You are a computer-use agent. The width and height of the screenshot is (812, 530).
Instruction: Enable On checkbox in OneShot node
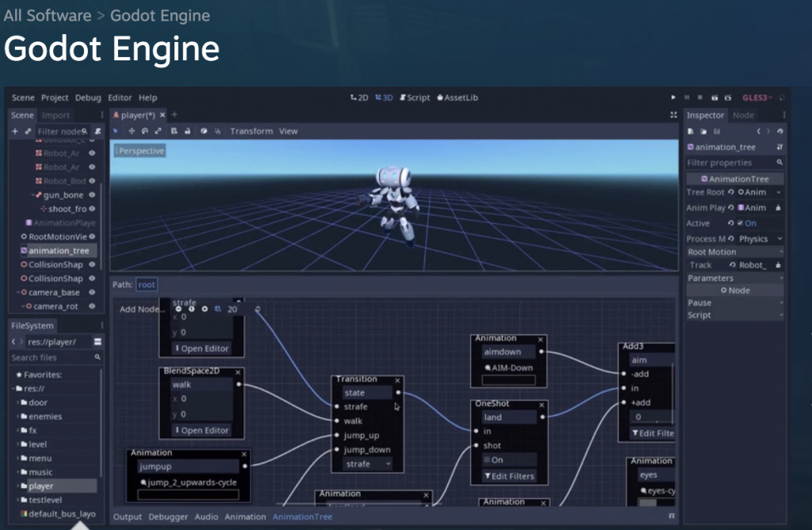(x=487, y=459)
